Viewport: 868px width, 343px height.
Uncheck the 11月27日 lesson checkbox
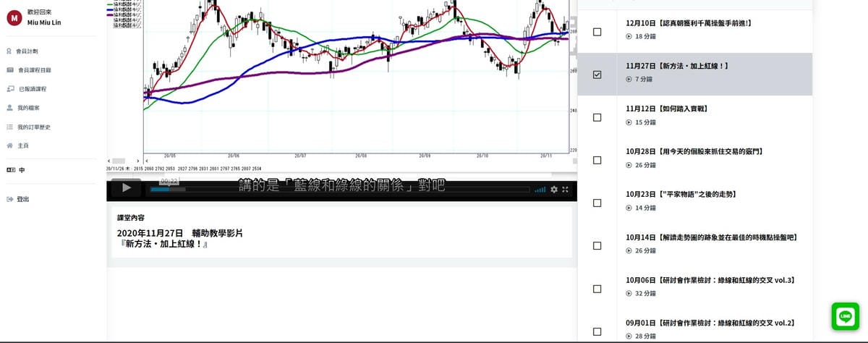(597, 75)
